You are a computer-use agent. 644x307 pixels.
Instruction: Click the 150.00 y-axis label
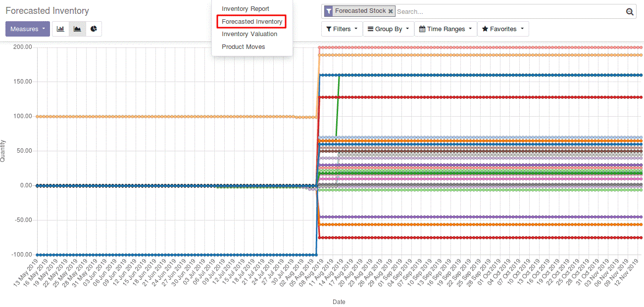point(23,82)
